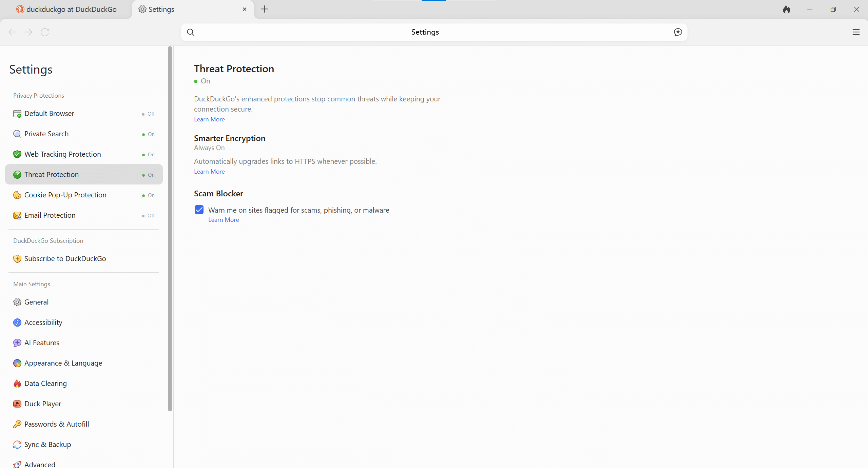The image size is (868, 468).
Task: Open the Duck.ai chat icon in address bar
Action: click(x=678, y=32)
